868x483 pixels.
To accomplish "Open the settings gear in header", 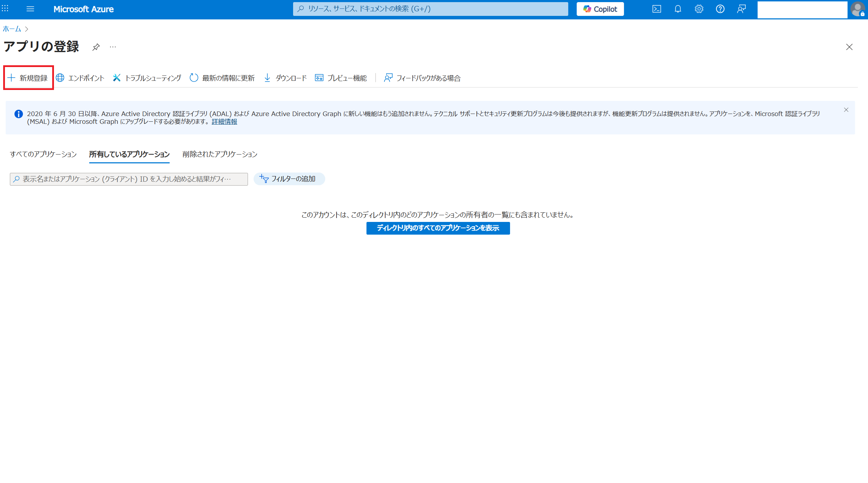I will click(x=699, y=9).
